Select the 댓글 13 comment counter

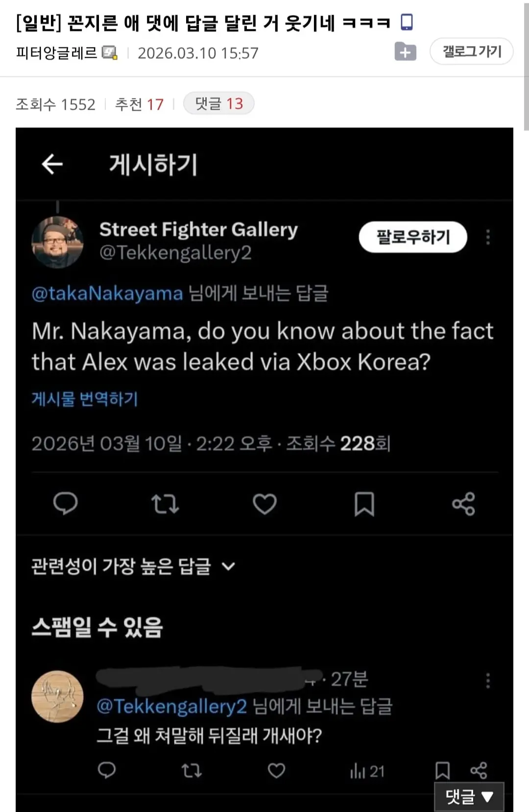point(217,103)
